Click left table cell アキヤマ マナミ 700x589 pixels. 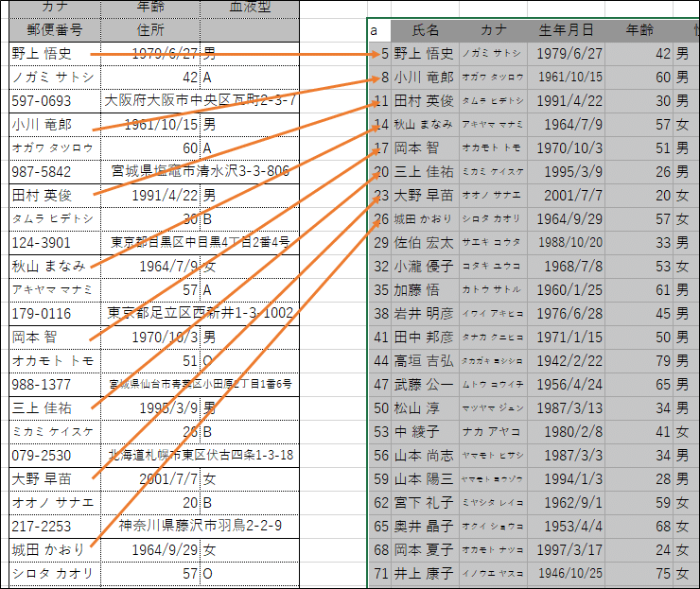click(55, 290)
